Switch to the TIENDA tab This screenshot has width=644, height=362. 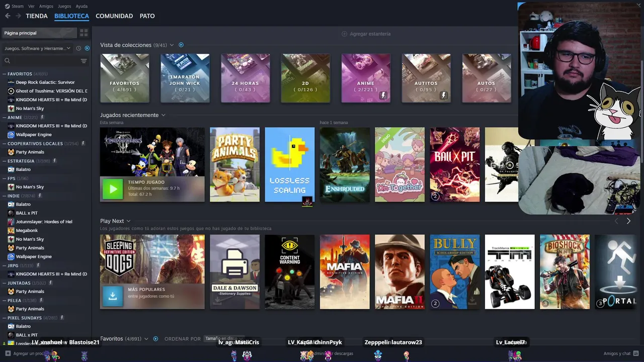pos(37,16)
